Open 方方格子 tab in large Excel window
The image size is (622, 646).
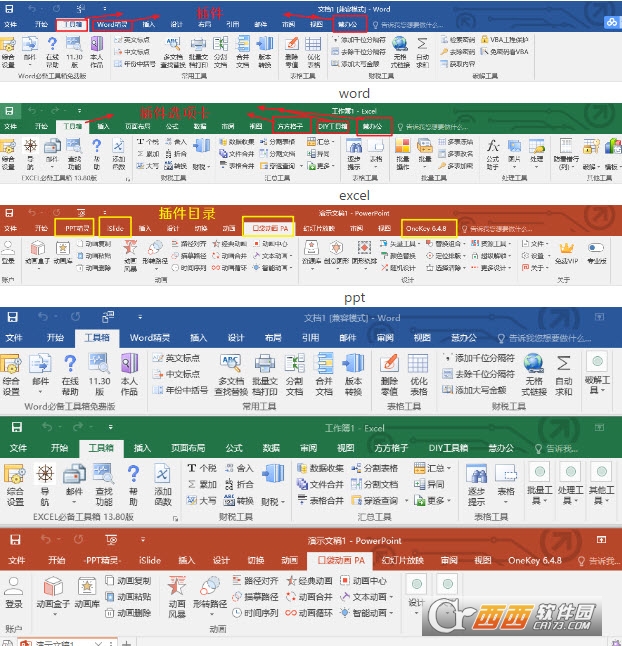(391, 448)
